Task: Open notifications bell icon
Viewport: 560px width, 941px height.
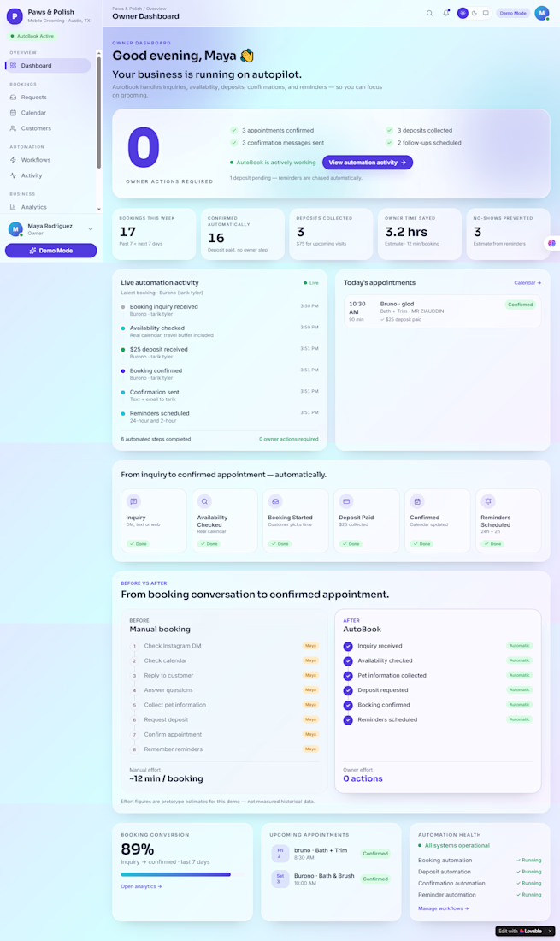Action: pos(446,13)
